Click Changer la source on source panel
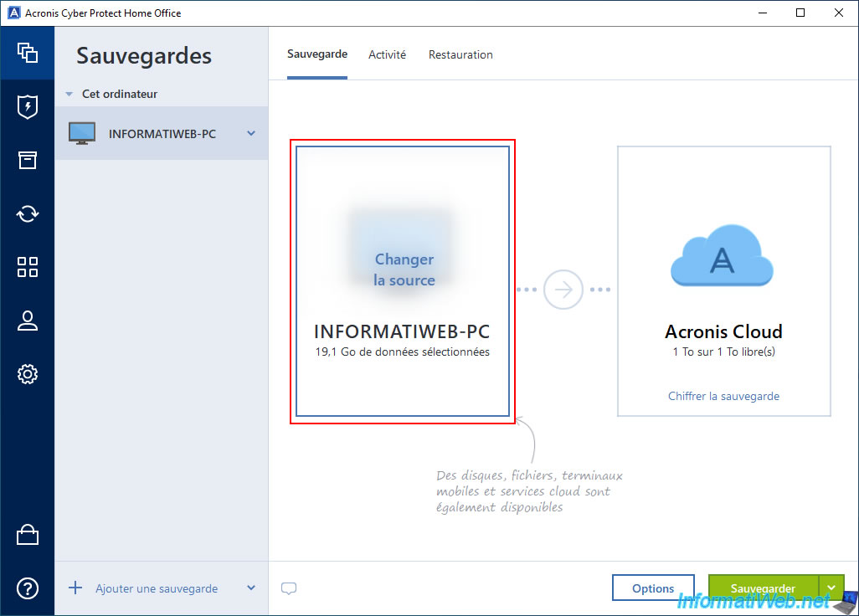The height and width of the screenshot is (616, 859). click(404, 269)
